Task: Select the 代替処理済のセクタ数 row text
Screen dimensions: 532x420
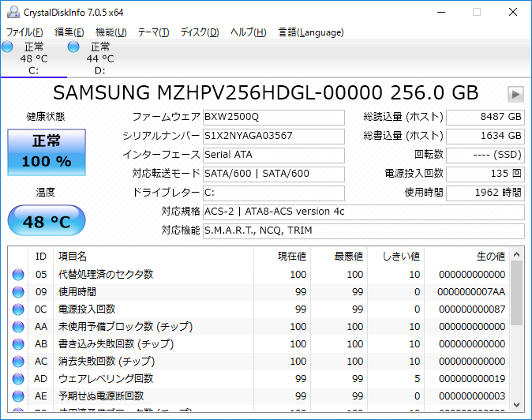Action: (106, 275)
